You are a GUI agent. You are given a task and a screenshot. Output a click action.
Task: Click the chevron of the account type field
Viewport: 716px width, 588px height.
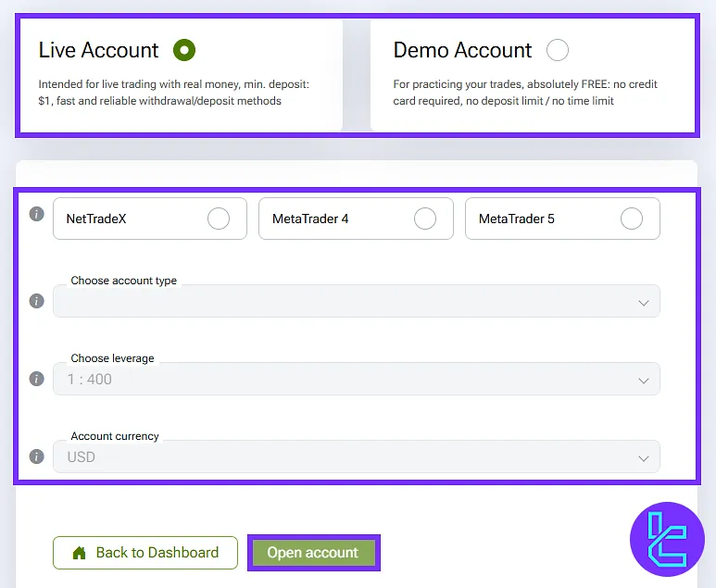pyautogui.click(x=644, y=303)
